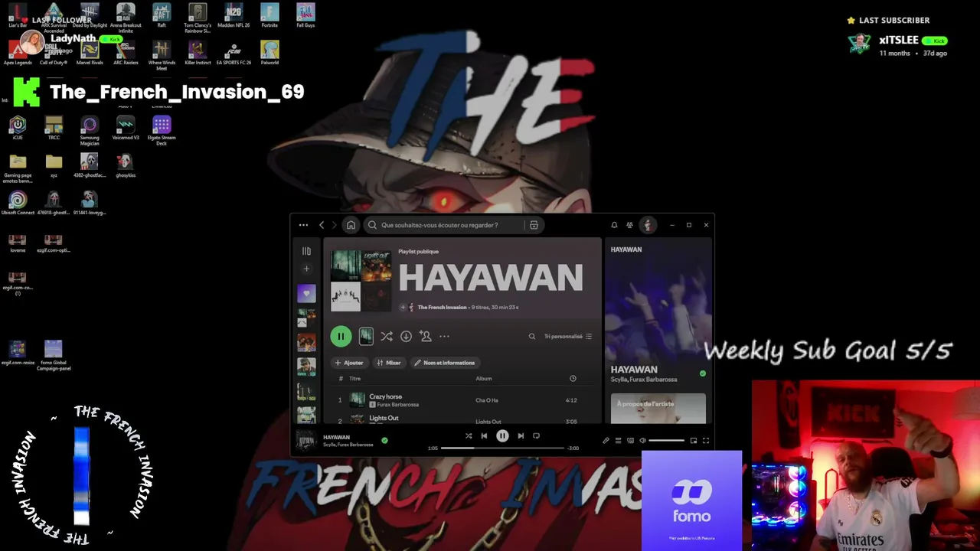Navigate forward in Spotify
Viewport: 980px width, 551px height.
coord(336,225)
